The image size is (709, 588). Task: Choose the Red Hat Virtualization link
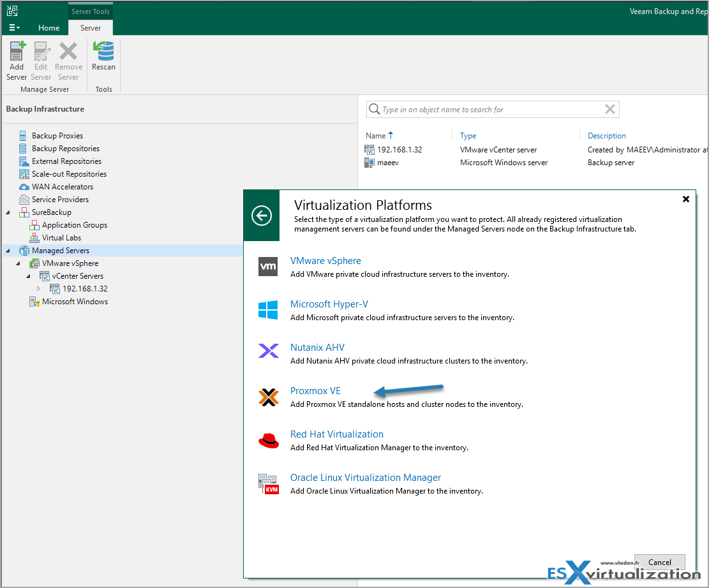(x=337, y=434)
